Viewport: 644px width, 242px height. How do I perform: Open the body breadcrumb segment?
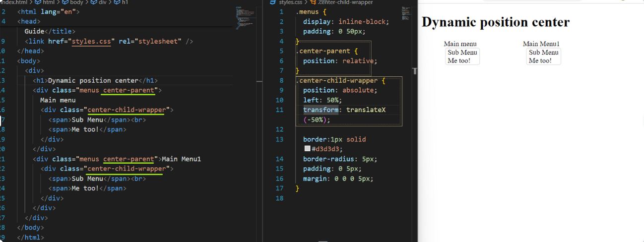point(73,2)
